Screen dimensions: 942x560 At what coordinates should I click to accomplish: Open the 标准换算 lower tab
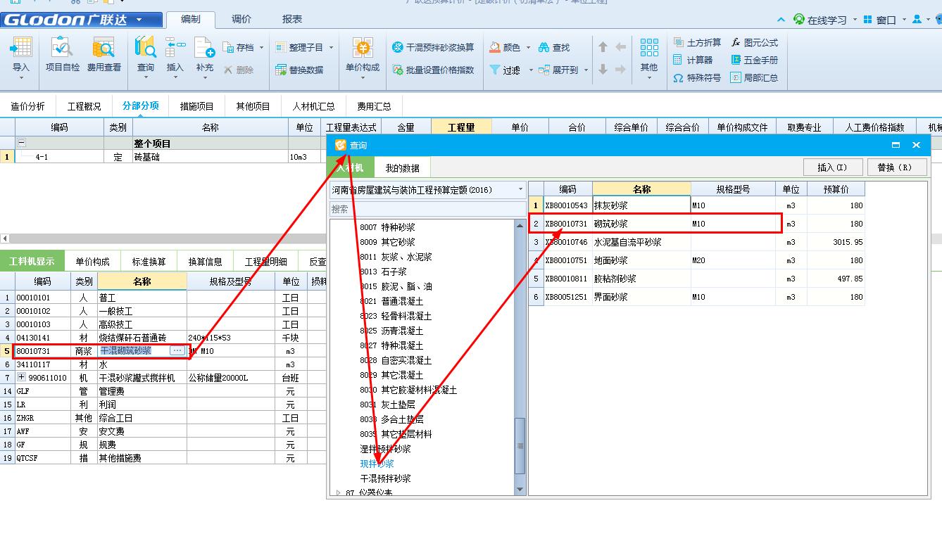point(149,261)
